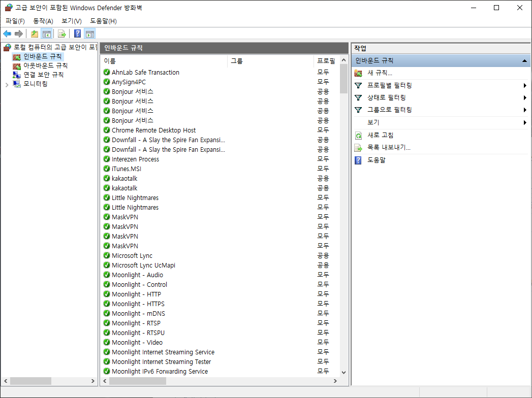Select the Moonlight - Video rule

point(137,342)
